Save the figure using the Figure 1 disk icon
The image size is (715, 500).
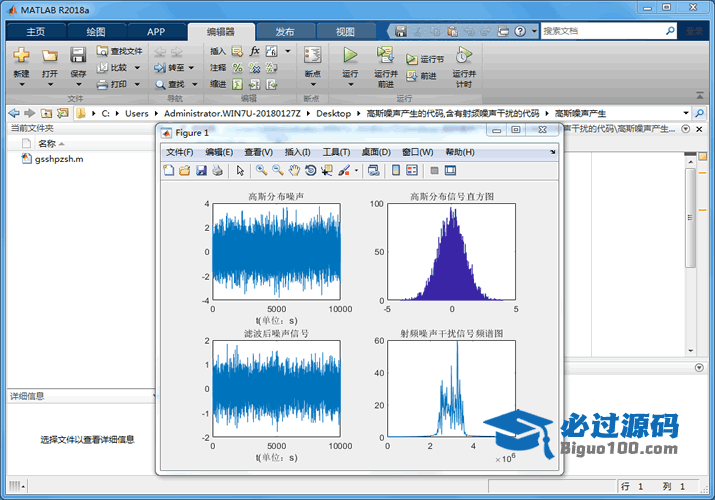coord(201,170)
